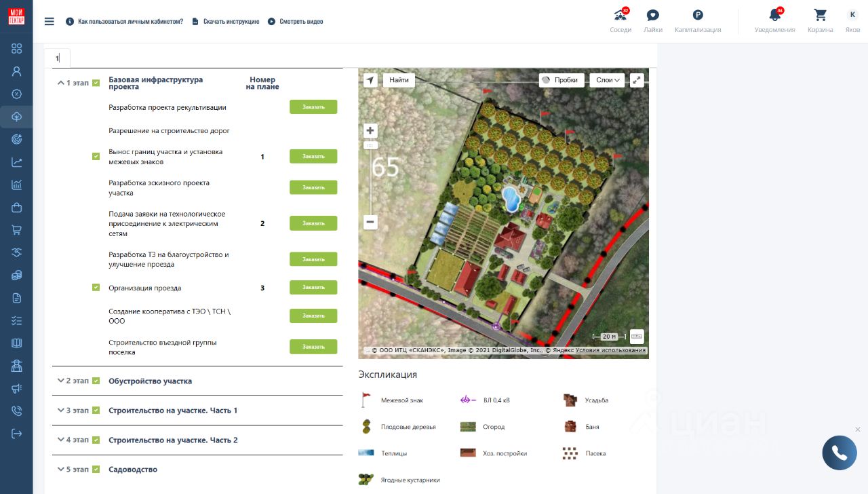868x494 pixels.
Task: Open Корзина cart in header
Action: 821,20
